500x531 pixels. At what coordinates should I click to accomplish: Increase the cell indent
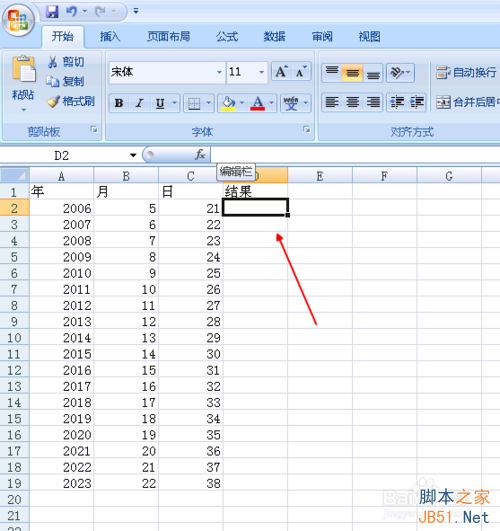[x=416, y=102]
